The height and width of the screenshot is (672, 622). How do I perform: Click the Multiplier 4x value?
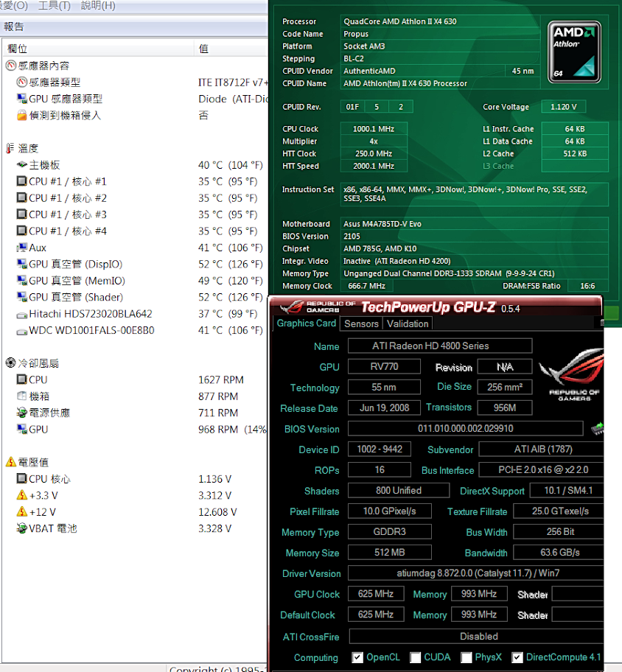374,141
